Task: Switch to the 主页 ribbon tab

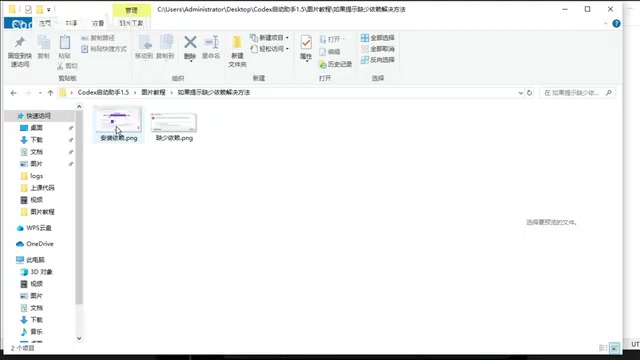Action: pyautogui.click(x=45, y=23)
